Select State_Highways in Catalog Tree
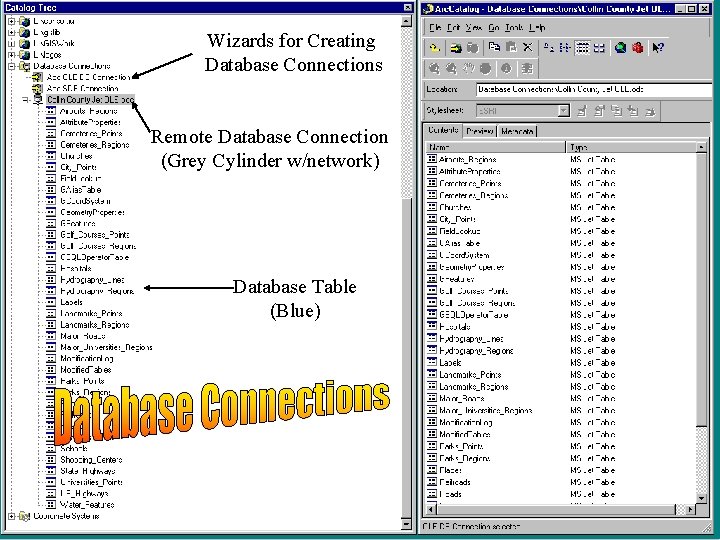The image size is (720, 540). [x=88, y=471]
